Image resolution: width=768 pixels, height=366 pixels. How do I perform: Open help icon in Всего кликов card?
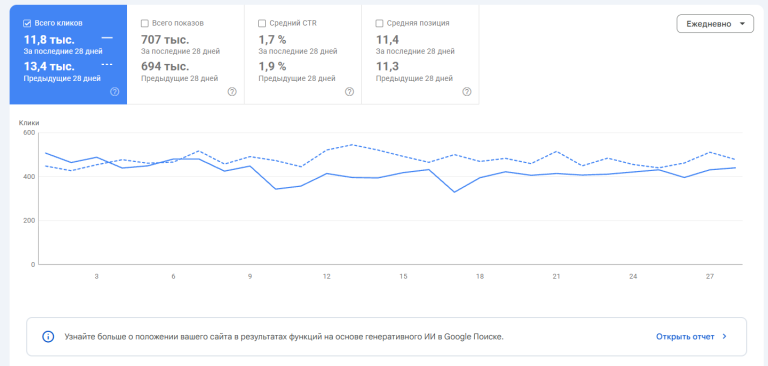(x=115, y=92)
